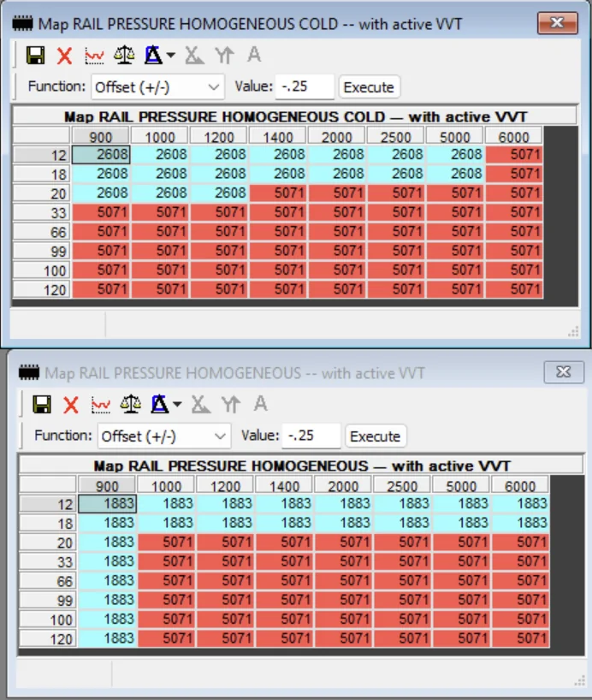The image size is (592, 700).
Task: Click Value field in COLD map window
Action: pyautogui.click(x=305, y=86)
